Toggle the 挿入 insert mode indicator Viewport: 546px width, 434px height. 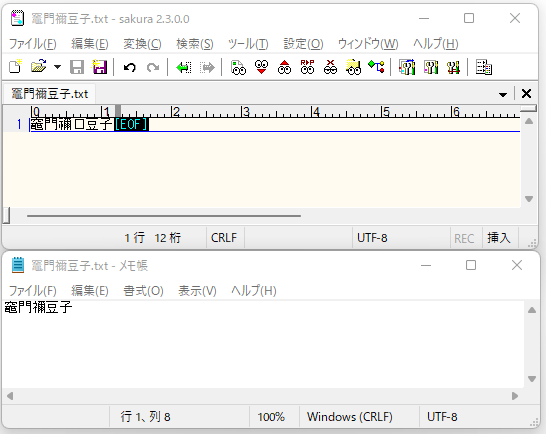[x=499, y=238]
